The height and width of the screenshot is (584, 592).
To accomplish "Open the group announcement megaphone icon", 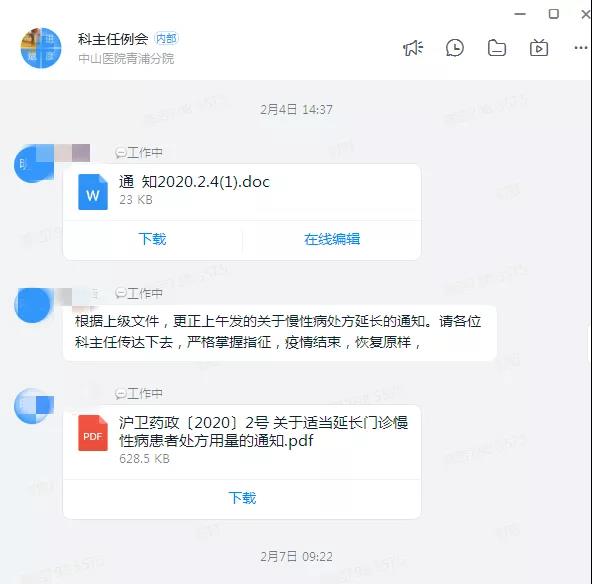I will (x=413, y=48).
